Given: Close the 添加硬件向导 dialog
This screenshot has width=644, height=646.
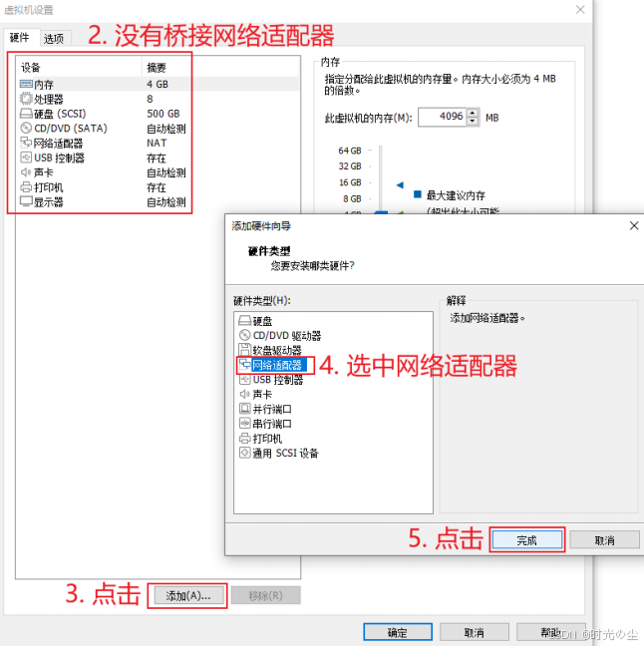Looking at the screenshot, I should pos(634,225).
